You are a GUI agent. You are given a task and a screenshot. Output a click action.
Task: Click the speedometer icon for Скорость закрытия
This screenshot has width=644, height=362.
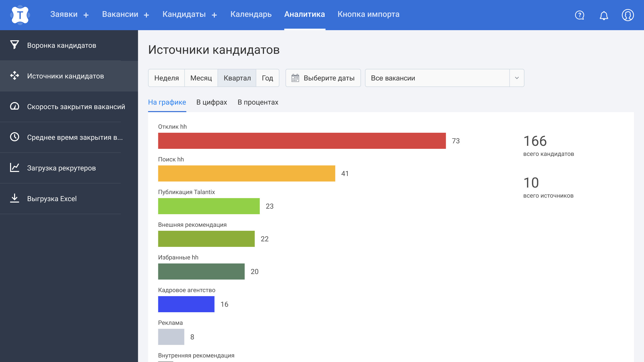[x=15, y=106]
